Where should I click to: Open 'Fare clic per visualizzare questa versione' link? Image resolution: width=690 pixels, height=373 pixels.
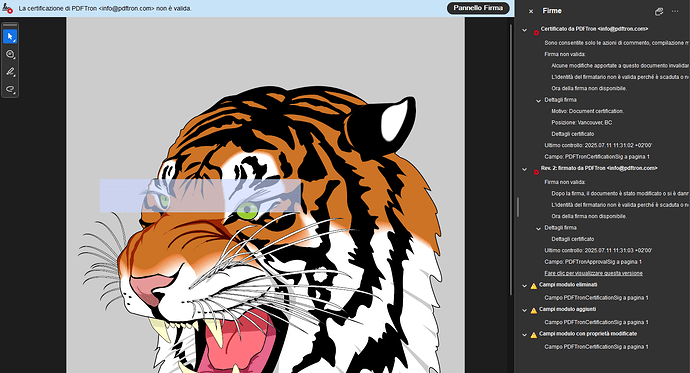(x=593, y=273)
